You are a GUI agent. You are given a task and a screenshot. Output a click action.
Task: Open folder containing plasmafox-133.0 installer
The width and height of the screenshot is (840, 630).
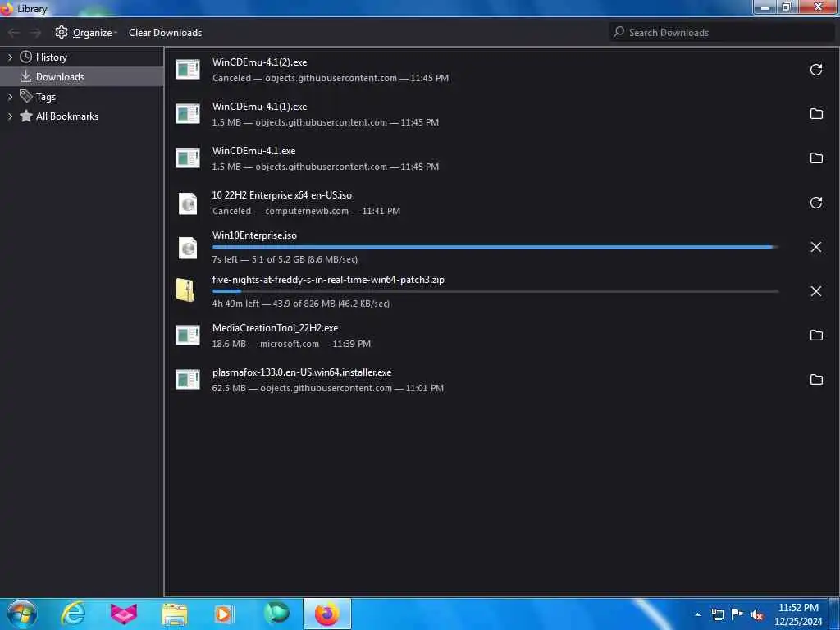(816, 380)
